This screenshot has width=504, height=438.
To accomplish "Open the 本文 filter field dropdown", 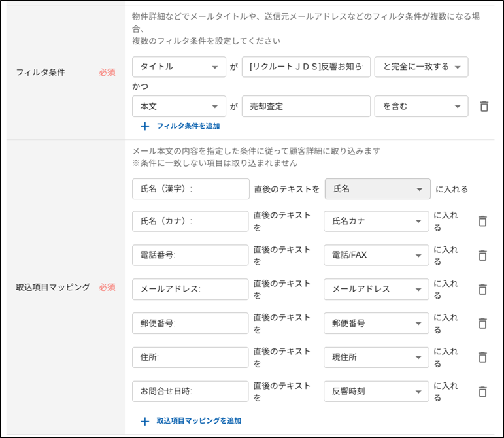I will [179, 107].
